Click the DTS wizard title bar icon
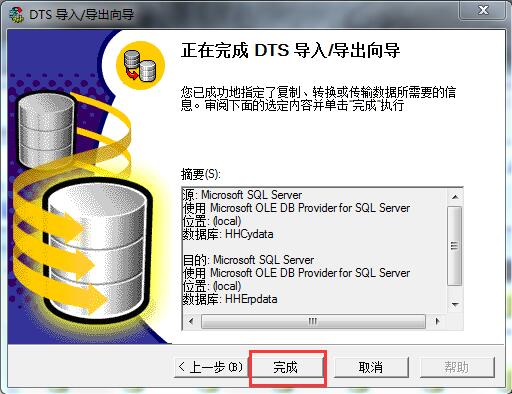 16,15
